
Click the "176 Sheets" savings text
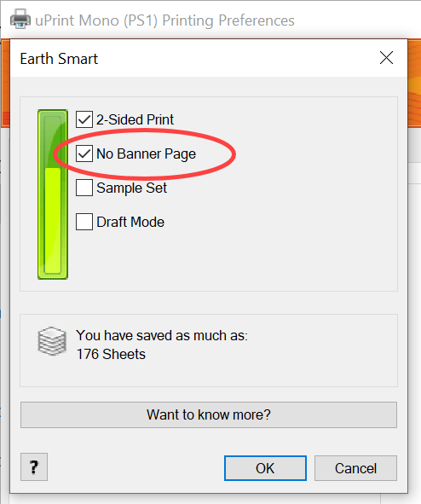coord(111,354)
